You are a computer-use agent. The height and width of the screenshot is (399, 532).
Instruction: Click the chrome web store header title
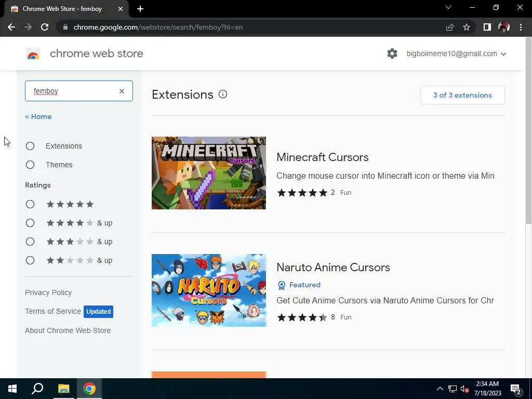pyautogui.click(x=96, y=54)
